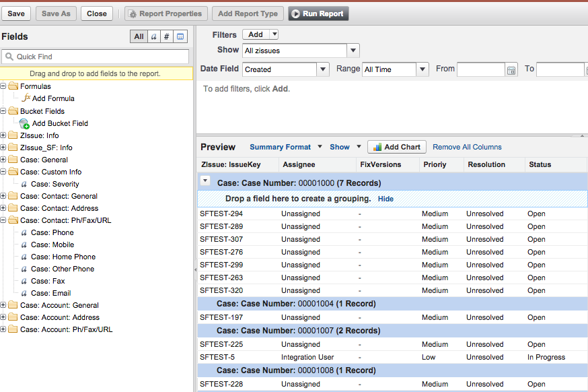Click the Save button
This screenshot has height=392, width=588.
[16, 13]
